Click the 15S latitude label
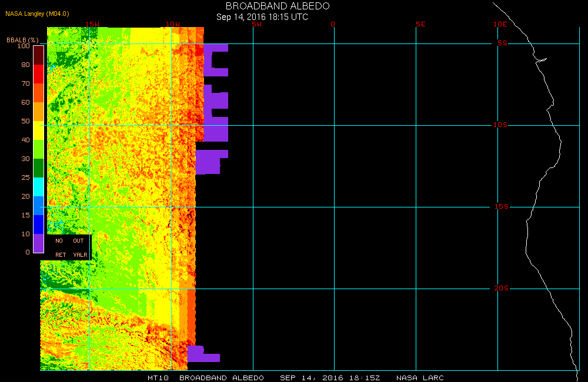Screen dimensions: 588x382 [501, 207]
